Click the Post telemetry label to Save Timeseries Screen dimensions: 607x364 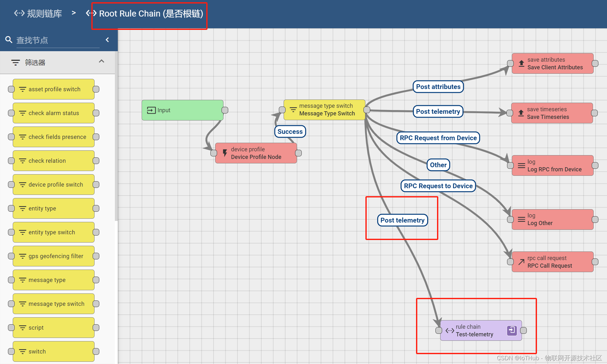pos(438,112)
